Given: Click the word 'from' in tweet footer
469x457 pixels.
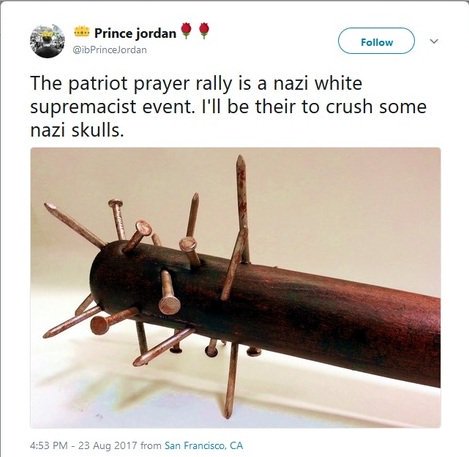Looking at the screenshot, I should coord(151,445).
